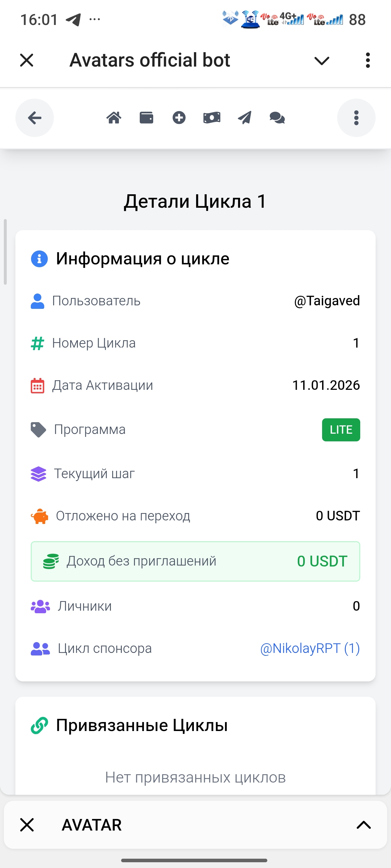The image size is (391, 868).
Task: Open the wallet icon
Action: [x=146, y=118]
